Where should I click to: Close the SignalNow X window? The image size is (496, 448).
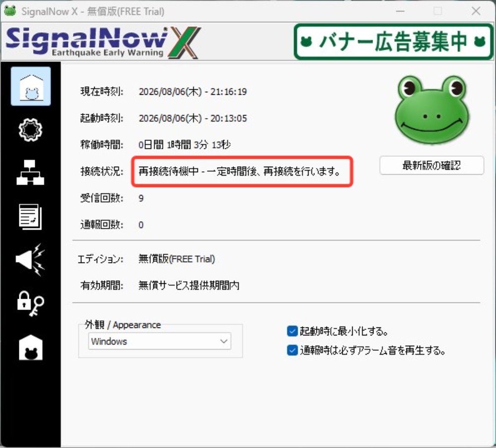(x=476, y=11)
